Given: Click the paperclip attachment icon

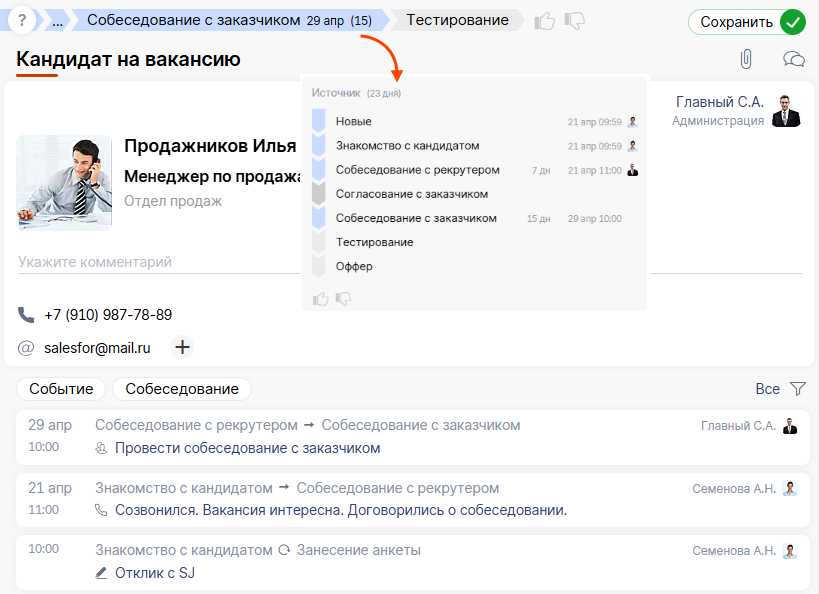Looking at the screenshot, I should [745, 59].
